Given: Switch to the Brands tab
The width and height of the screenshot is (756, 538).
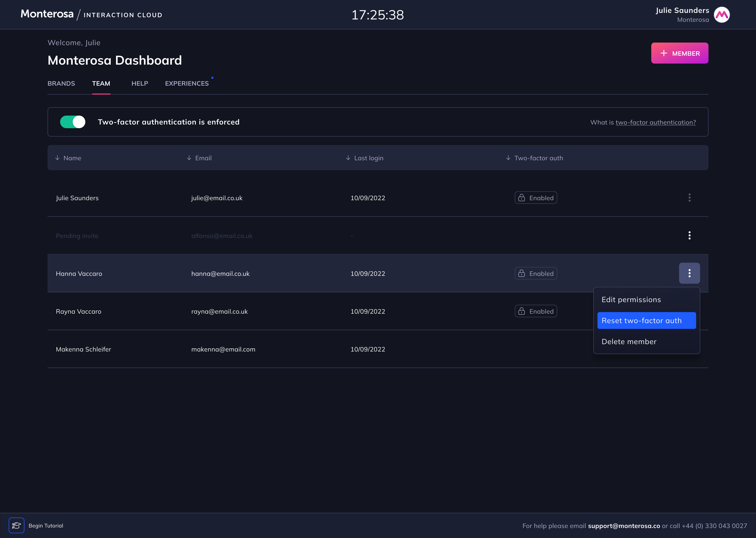Looking at the screenshot, I should 61,84.
